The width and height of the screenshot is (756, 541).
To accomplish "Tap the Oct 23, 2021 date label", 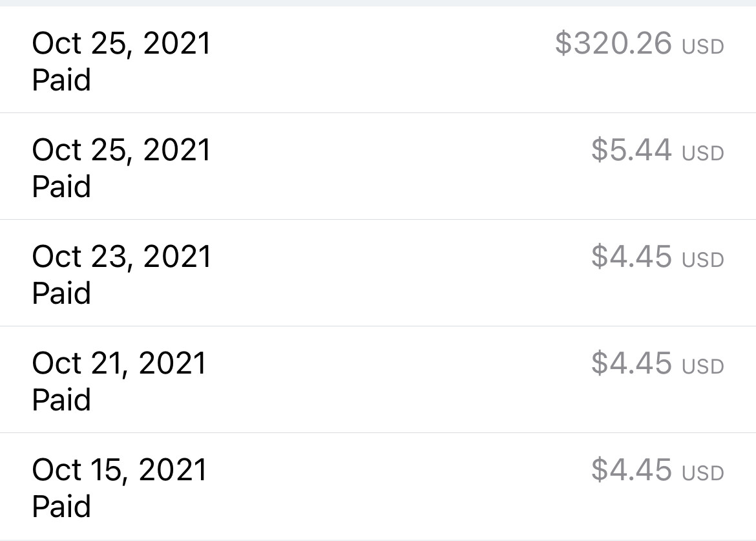I will (x=121, y=257).
